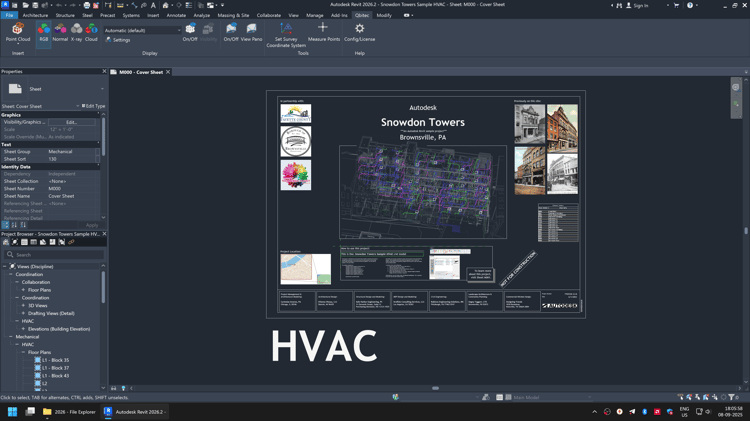Click the Open folder icon in quick access toolbar
Image resolution: width=750 pixels, height=421 pixels.
pos(26,5)
